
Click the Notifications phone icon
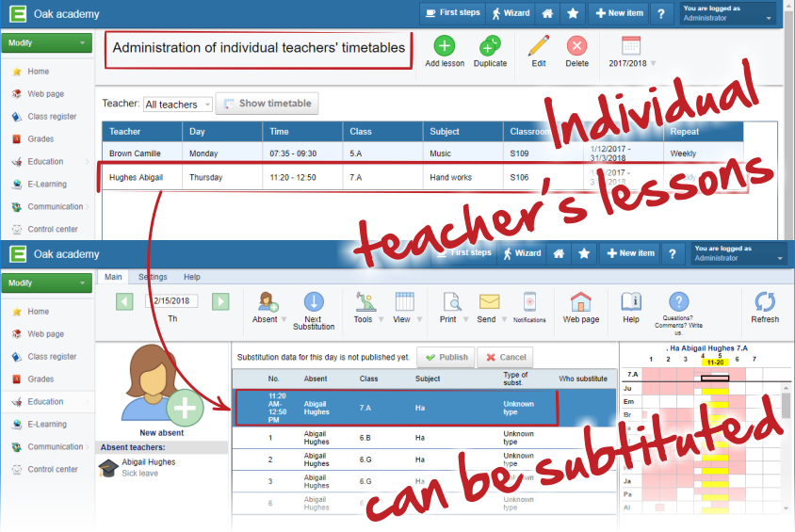(529, 302)
